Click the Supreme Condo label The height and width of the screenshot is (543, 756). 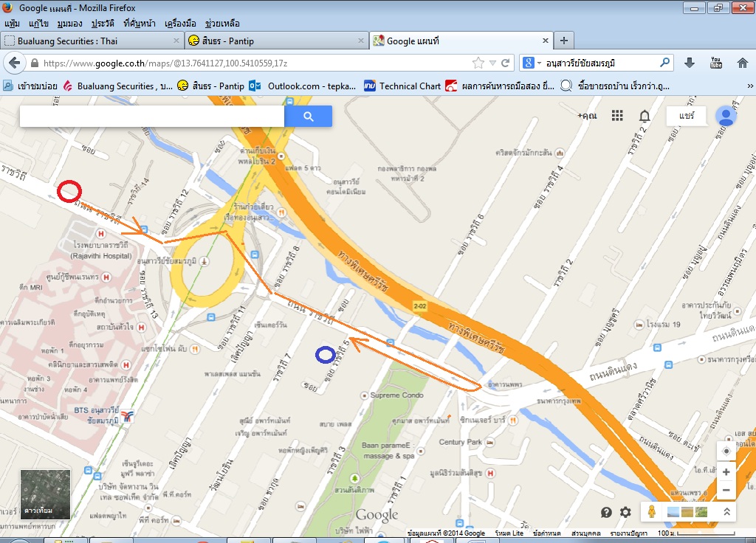(x=396, y=395)
